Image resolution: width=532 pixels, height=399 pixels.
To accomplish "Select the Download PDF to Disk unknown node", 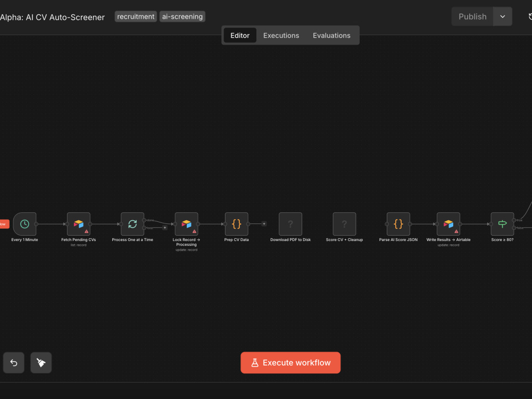I will click(290, 224).
